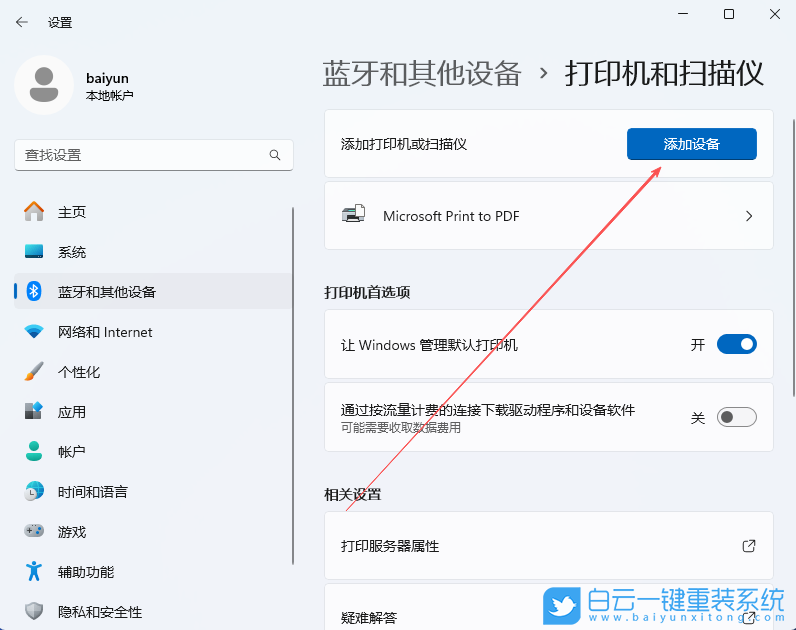Click 可能需要收取数据费用 subtext
This screenshot has height=630, width=796.
click(401, 428)
